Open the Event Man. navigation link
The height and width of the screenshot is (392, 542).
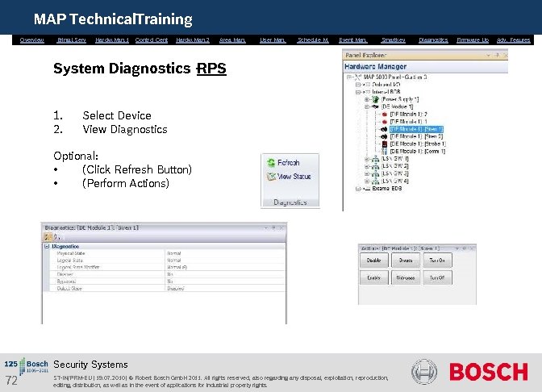coord(353,40)
